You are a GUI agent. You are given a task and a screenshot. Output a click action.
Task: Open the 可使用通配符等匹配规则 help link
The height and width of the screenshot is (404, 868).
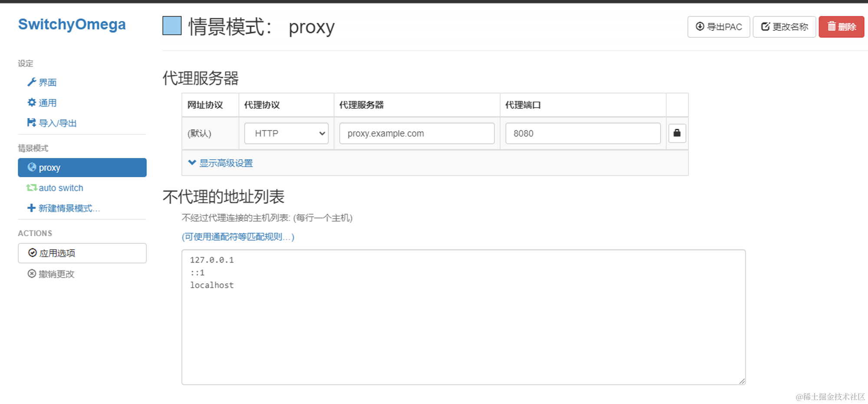(x=238, y=237)
